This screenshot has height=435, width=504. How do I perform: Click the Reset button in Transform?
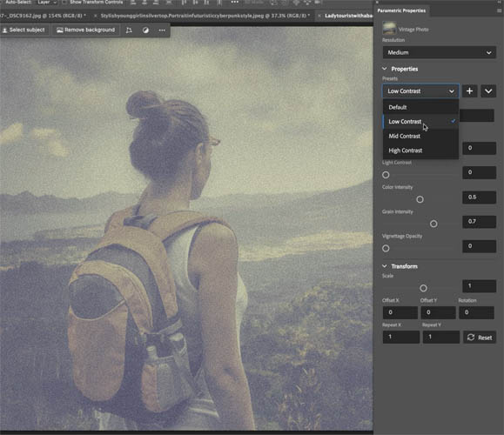(x=480, y=338)
